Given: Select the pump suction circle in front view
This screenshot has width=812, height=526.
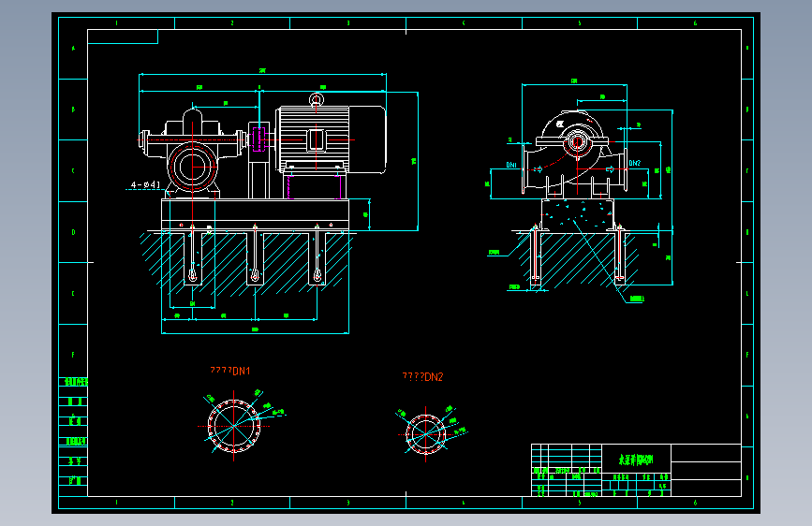Looking at the screenshot, I should 192,167.
